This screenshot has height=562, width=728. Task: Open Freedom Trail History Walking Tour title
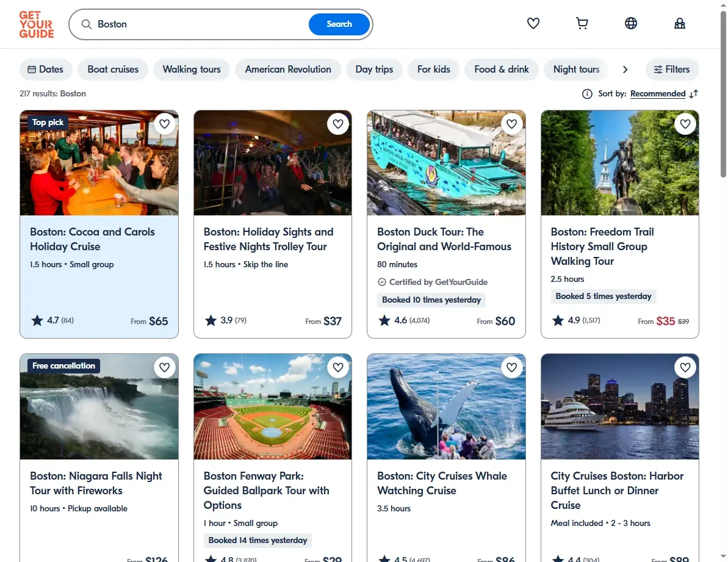tap(602, 247)
